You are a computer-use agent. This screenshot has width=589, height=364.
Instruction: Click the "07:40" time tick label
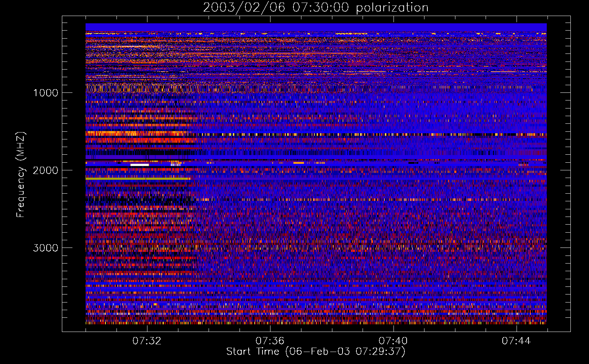click(x=393, y=341)
